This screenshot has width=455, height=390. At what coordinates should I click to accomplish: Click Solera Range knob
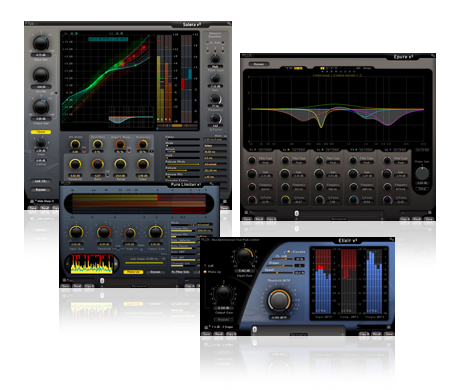120,164
